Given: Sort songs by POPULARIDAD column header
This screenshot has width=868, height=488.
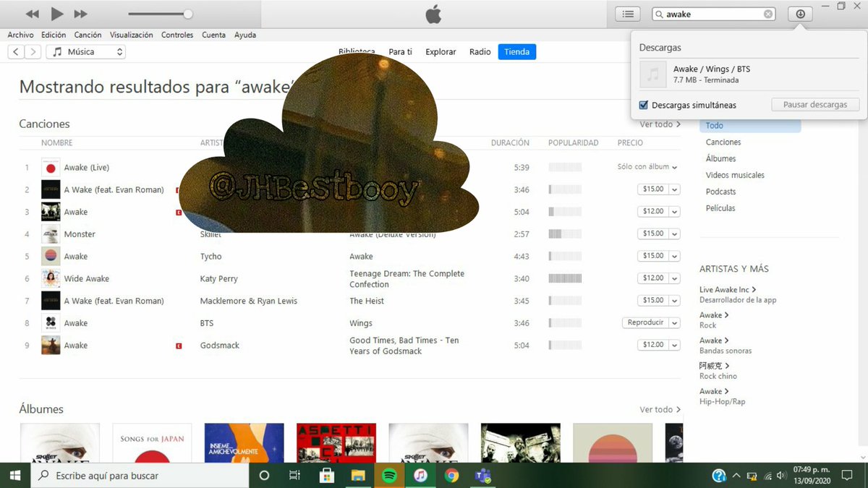Looking at the screenshot, I should coord(573,143).
